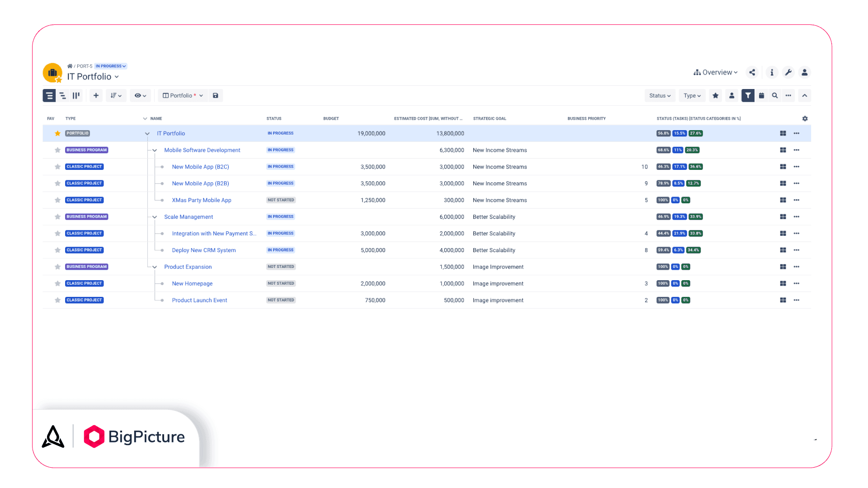Switch to list view layout icon
This screenshot has width=868, height=488.
[x=49, y=95]
